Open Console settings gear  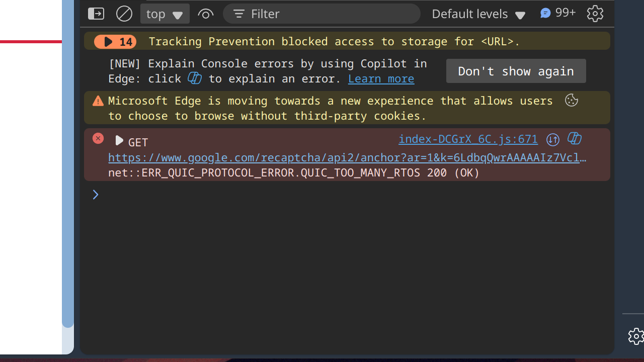click(x=595, y=14)
